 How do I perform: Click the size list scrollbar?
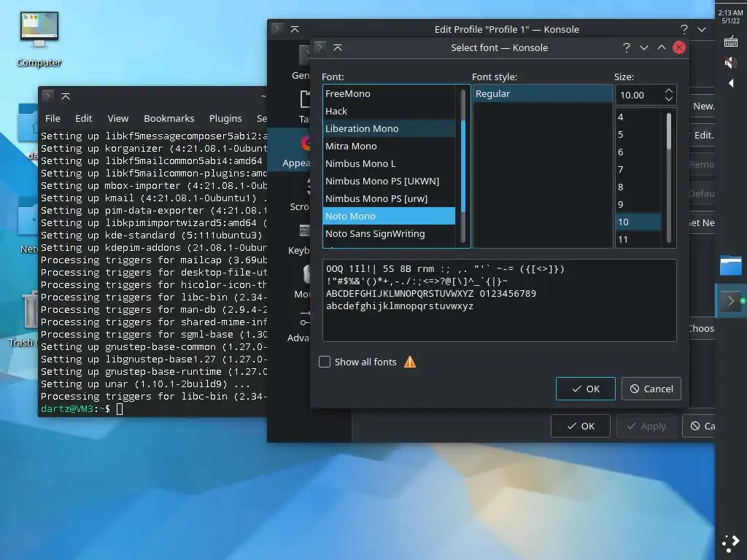pos(669,178)
